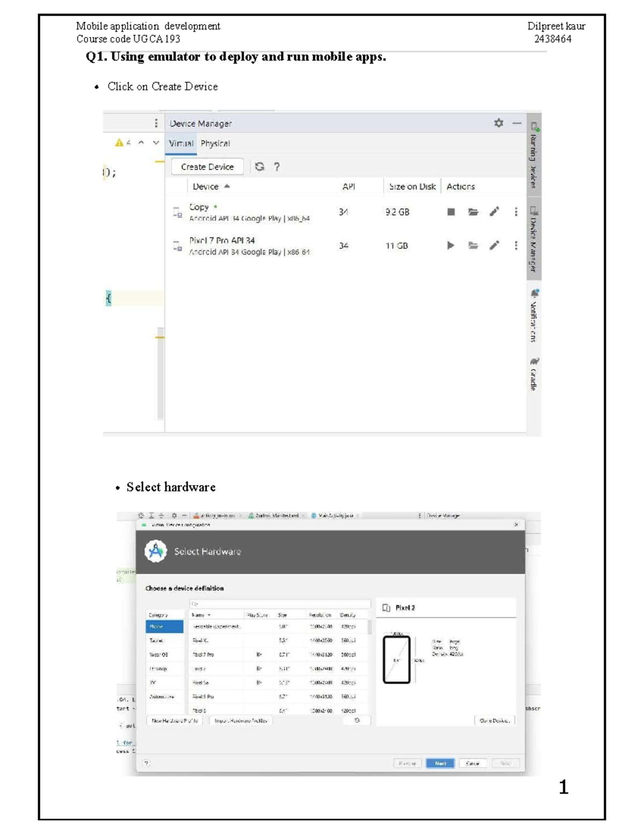Open more actions for Pixel 7 Pro API 34
644x834 pixels.
(516, 245)
